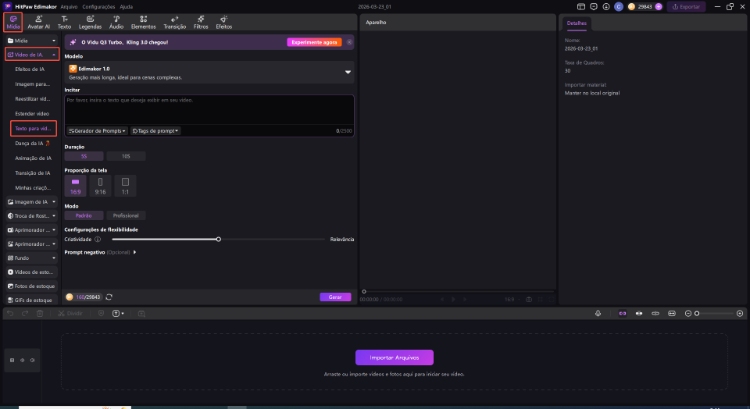
Task: Expand the Modelo Edimakor 1.0 dropdown
Action: [348, 72]
